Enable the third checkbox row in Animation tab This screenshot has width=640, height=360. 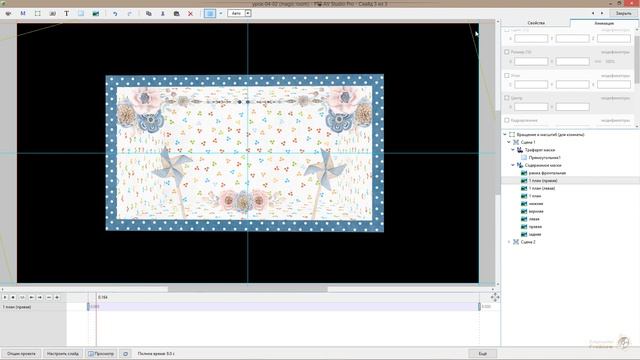[x=507, y=76]
